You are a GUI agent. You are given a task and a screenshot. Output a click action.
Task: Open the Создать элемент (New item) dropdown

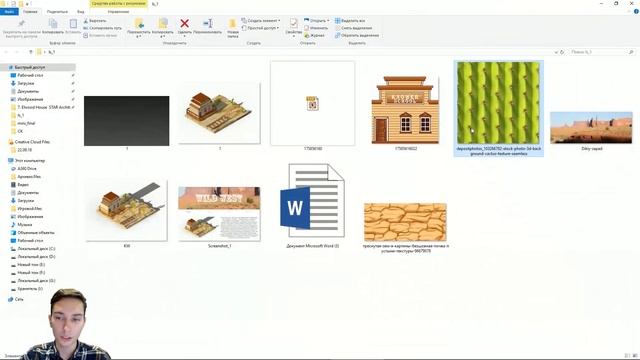point(261,20)
